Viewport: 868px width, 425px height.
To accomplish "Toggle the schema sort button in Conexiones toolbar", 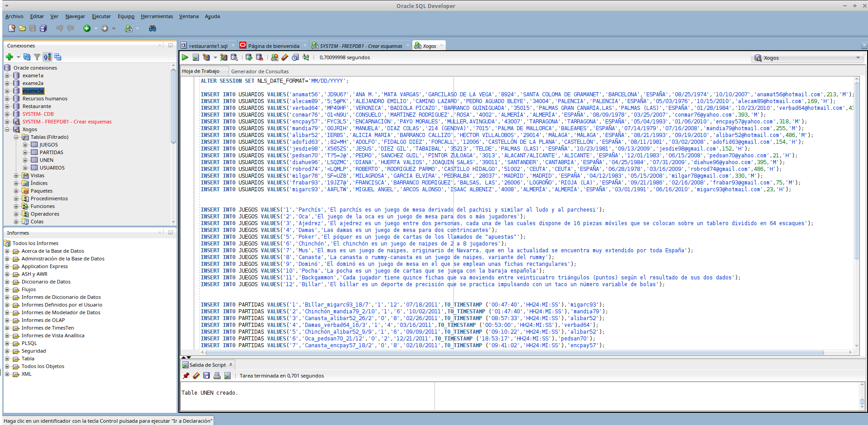I will (x=47, y=57).
